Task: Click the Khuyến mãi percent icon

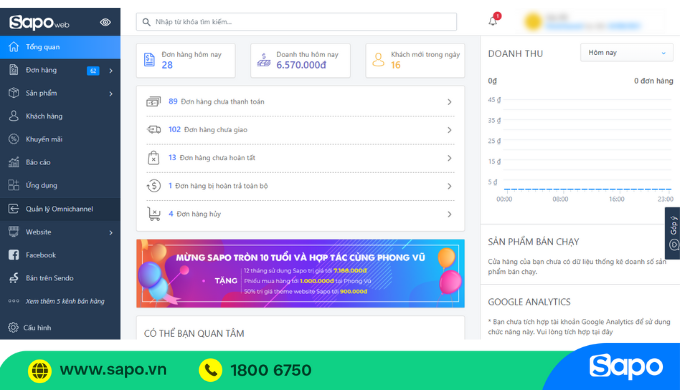Action: [x=14, y=139]
